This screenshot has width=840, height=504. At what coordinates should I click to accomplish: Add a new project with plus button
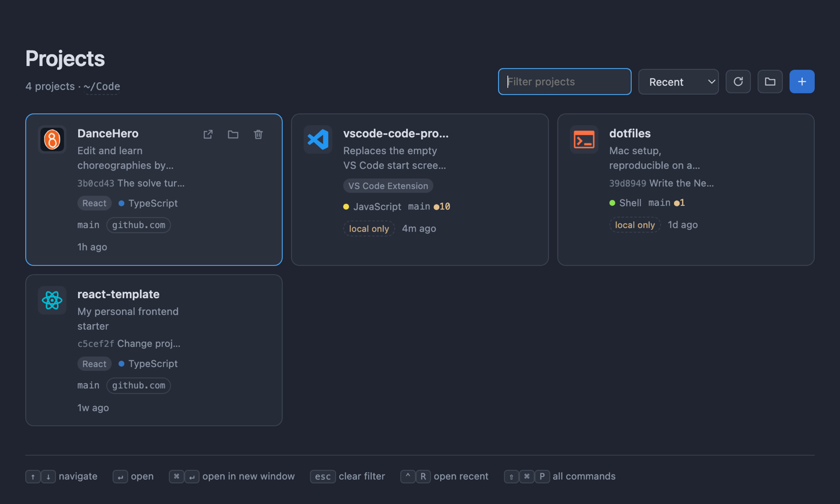tap(802, 82)
